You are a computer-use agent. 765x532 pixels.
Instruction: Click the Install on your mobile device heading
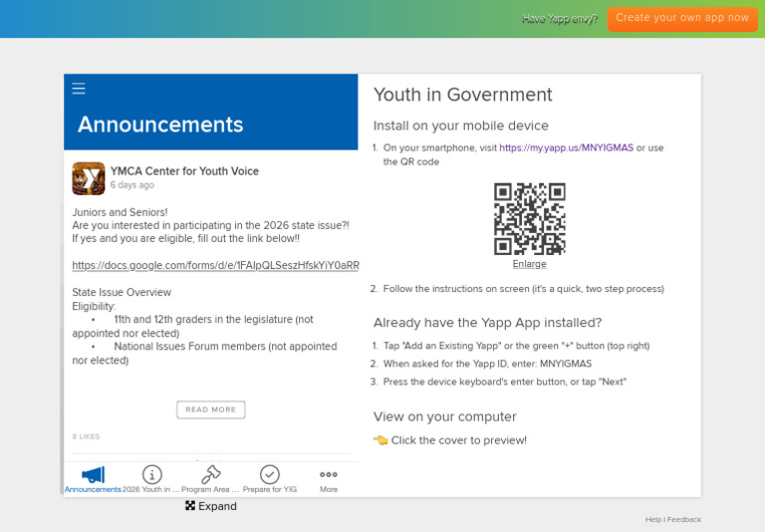click(461, 126)
